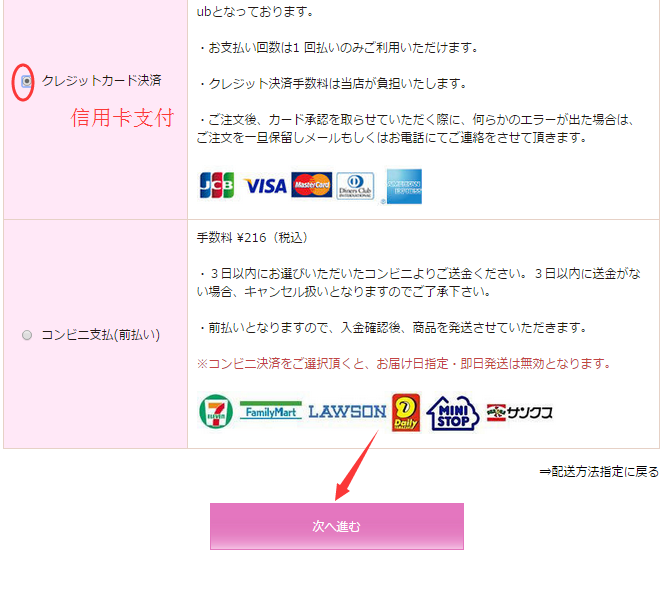The width and height of the screenshot is (663, 591).
Task: Click the サンクス store logo
Action: 520,412
